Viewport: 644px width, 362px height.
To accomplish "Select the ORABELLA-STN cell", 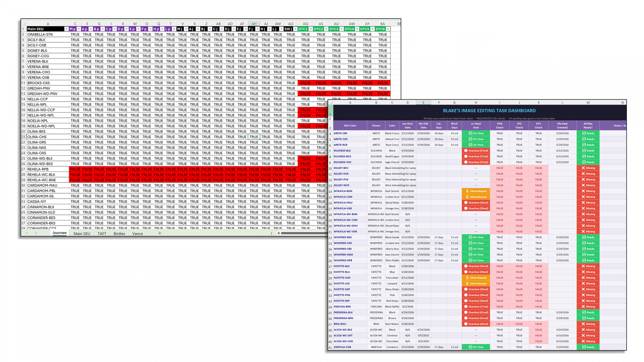I will coord(48,34).
